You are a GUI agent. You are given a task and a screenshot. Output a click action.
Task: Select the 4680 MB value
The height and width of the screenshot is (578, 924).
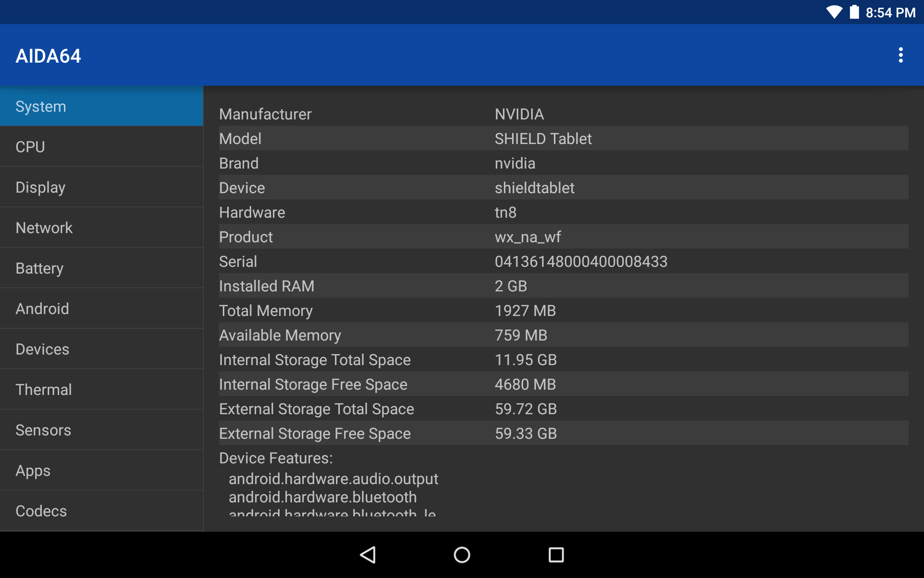tap(525, 384)
